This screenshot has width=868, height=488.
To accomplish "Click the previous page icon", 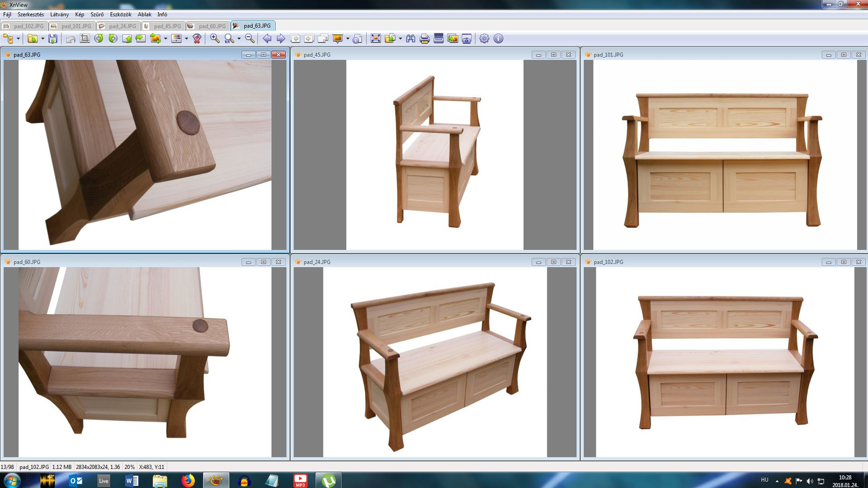I will coord(295,39).
